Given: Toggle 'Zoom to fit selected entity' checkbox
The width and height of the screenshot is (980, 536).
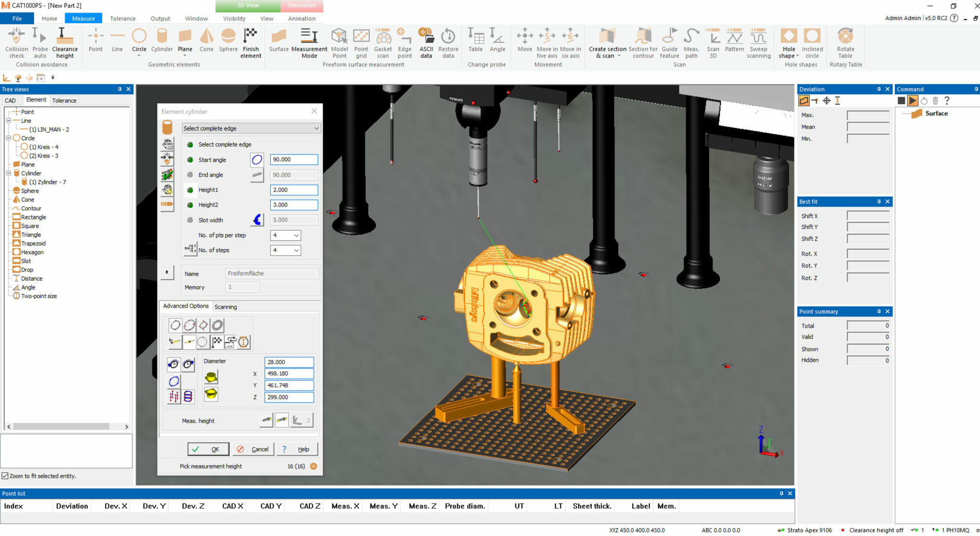Looking at the screenshot, I should 5,476.
